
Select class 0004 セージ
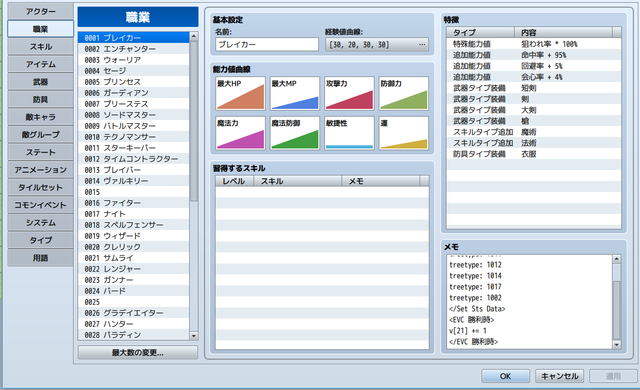tap(133, 71)
